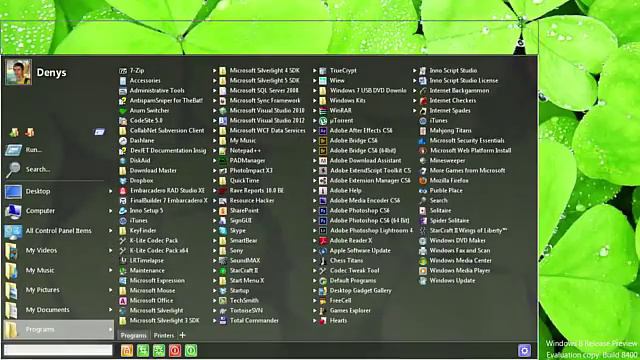
Task: Open Microsoft Visual Studio 2012 folder
Action: [267, 120]
